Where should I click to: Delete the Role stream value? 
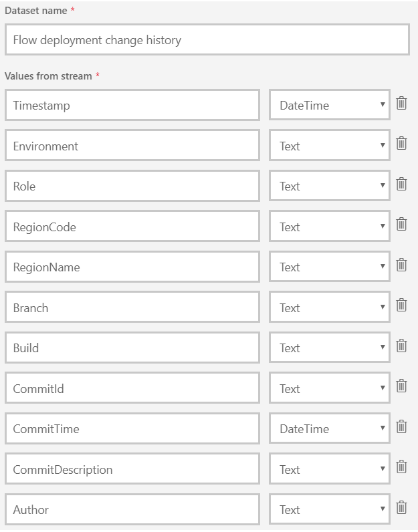[401, 184]
